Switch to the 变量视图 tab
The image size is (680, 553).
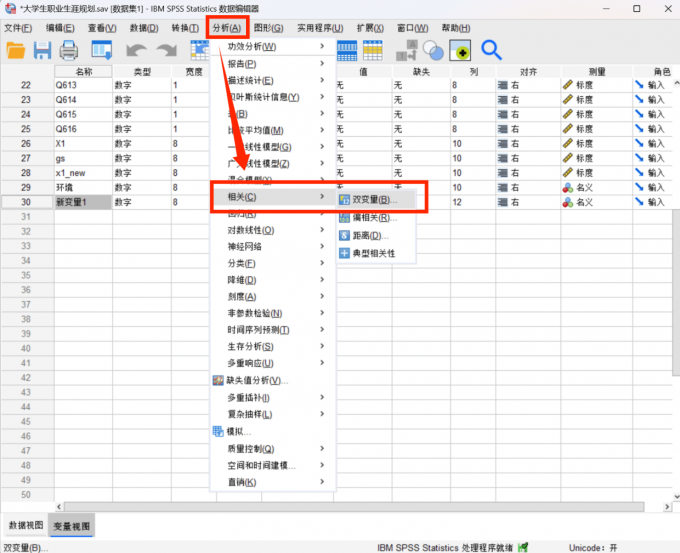[x=72, y=525]
